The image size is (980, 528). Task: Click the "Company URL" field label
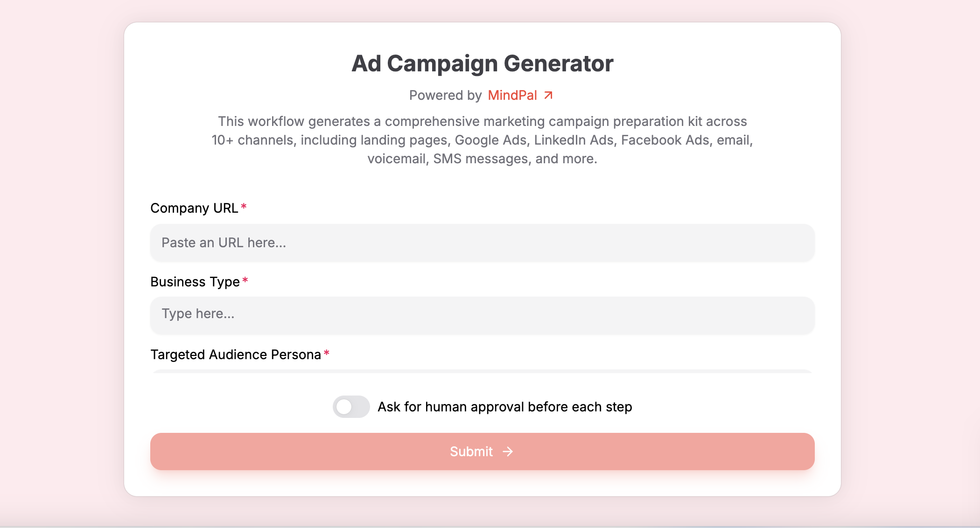pos(194,208)
